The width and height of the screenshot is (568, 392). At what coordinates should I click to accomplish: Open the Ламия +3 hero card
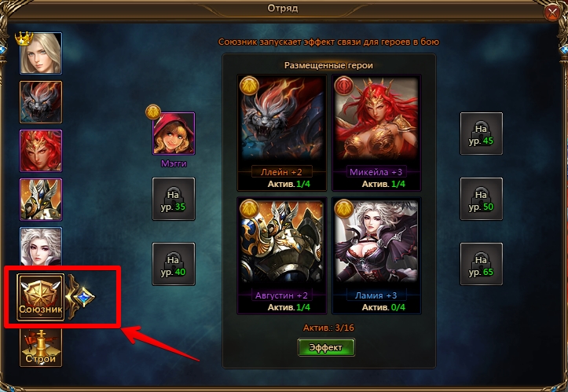point(376,256)
